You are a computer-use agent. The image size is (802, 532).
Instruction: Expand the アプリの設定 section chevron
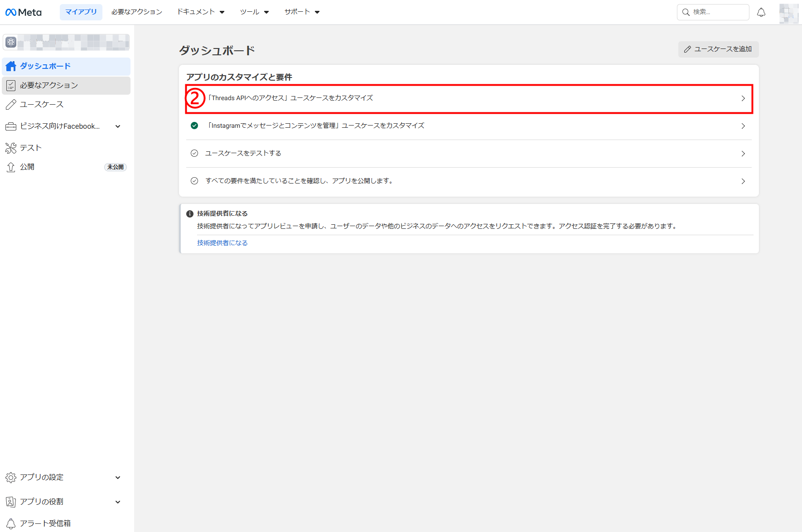pyautogui.click(x=118, y=478)
